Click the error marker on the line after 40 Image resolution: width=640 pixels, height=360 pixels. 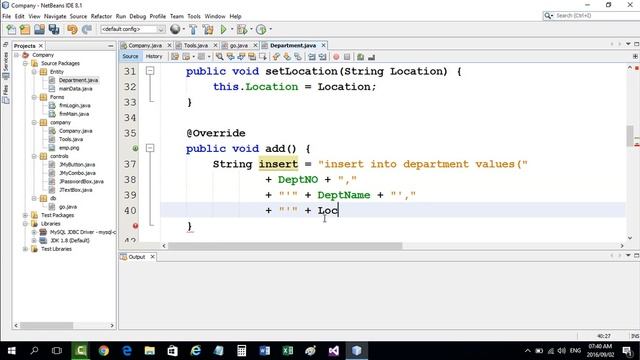[136, 226]
